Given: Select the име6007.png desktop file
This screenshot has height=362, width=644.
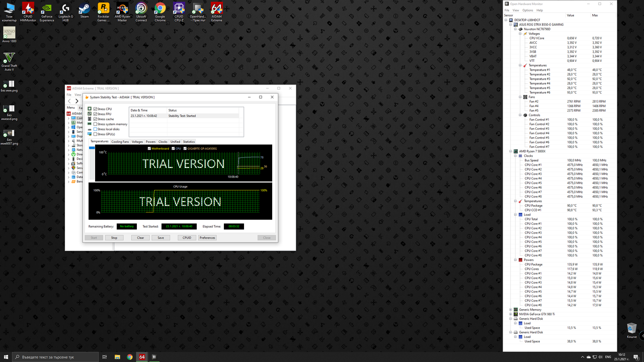Looking at the screenshot, I should coord(9,137).
